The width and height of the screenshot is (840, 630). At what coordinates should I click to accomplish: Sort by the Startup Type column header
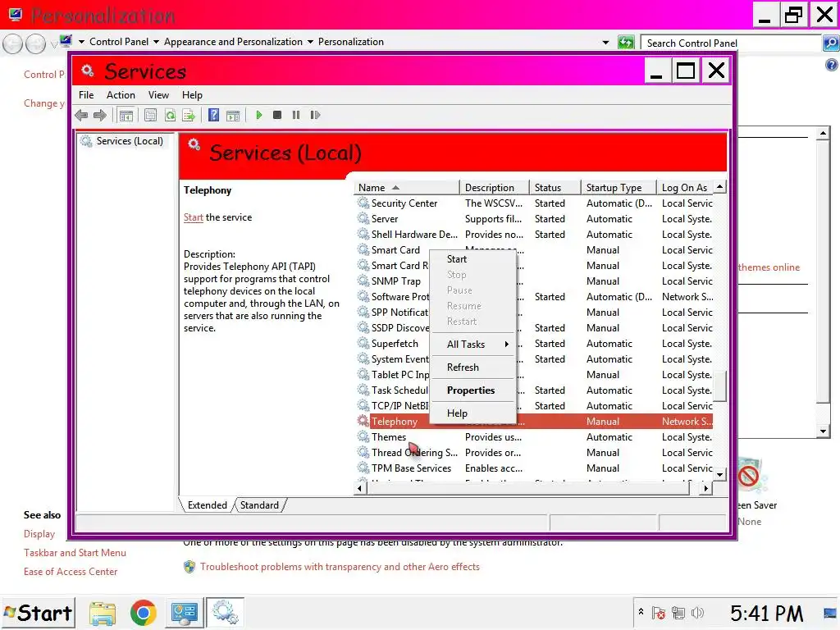pyautogui.click(x=619, y=188)
